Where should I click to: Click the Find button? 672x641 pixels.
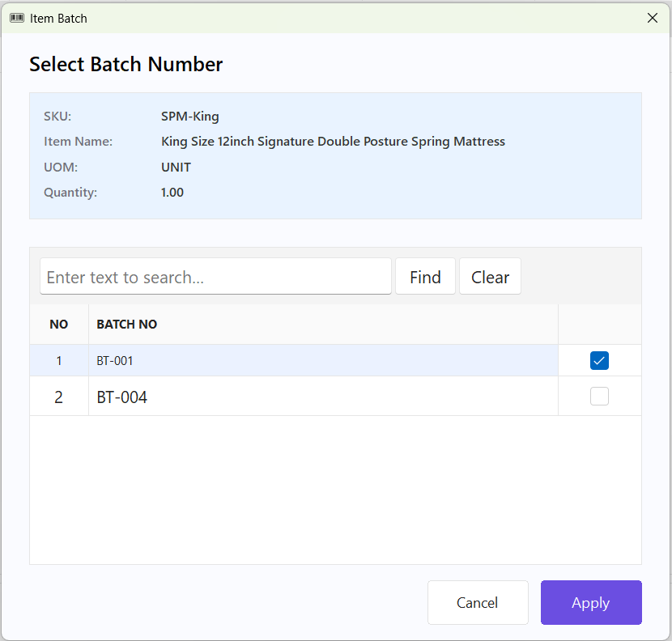(x=425, y=276)
